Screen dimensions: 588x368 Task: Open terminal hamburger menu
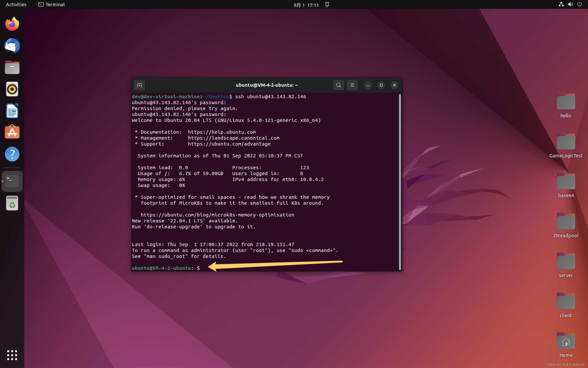(352, 85)
